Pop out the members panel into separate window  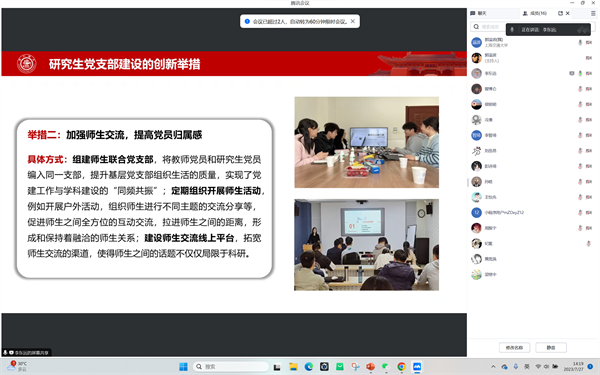pos(560,13)
